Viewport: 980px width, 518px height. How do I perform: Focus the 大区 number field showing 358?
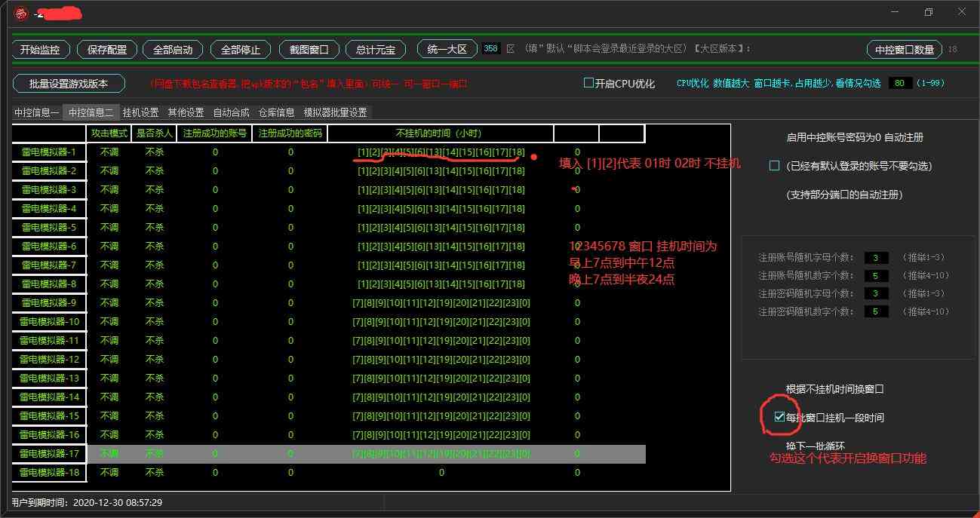click(x=491, y=48)
